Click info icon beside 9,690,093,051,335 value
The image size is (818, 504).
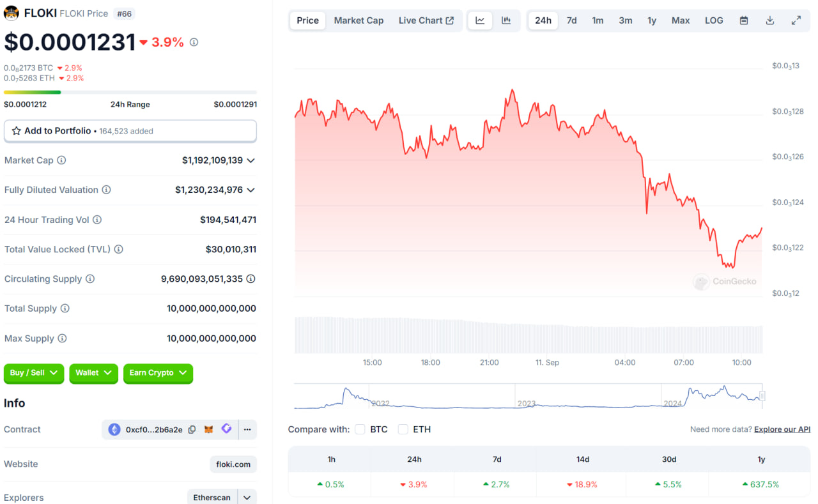251,279
